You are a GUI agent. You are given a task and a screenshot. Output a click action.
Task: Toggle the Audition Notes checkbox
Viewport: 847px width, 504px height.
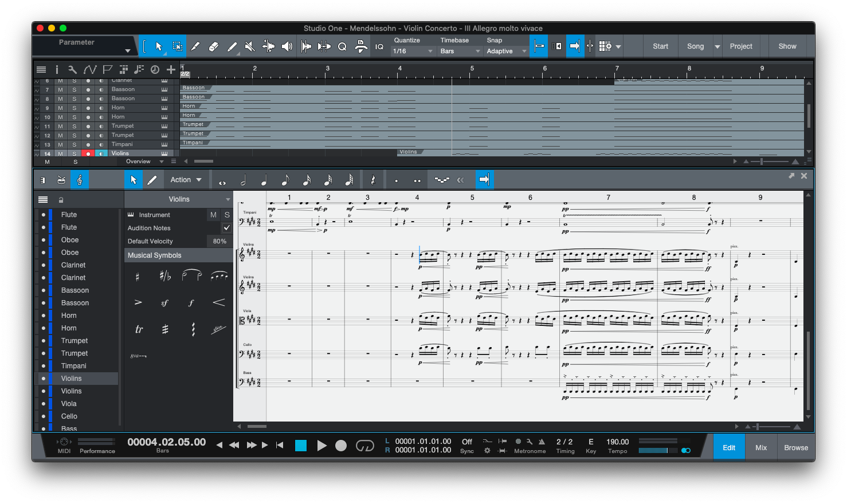pos(227,228)
